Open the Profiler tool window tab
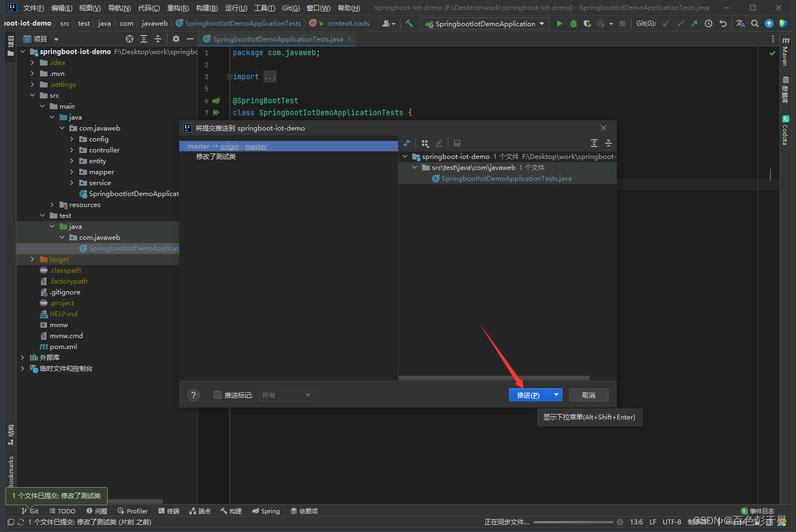This screenshot has height=532, width=796. [132, 511]
